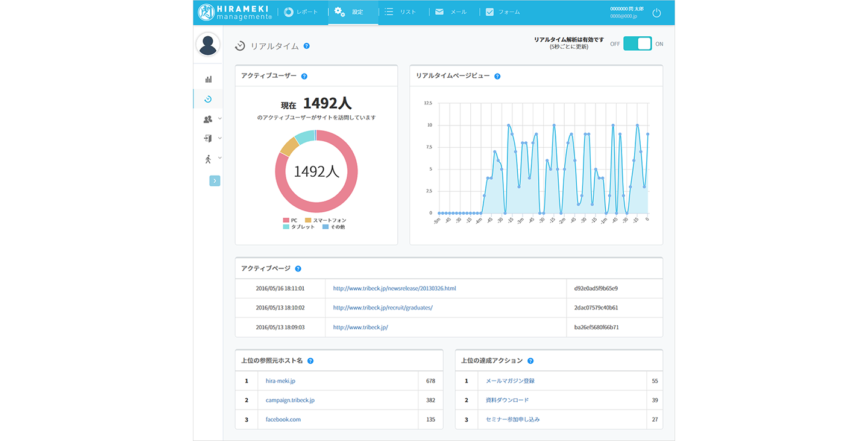
Task: Toggle タブレット legend color swatch
Action: click(286, 227)
